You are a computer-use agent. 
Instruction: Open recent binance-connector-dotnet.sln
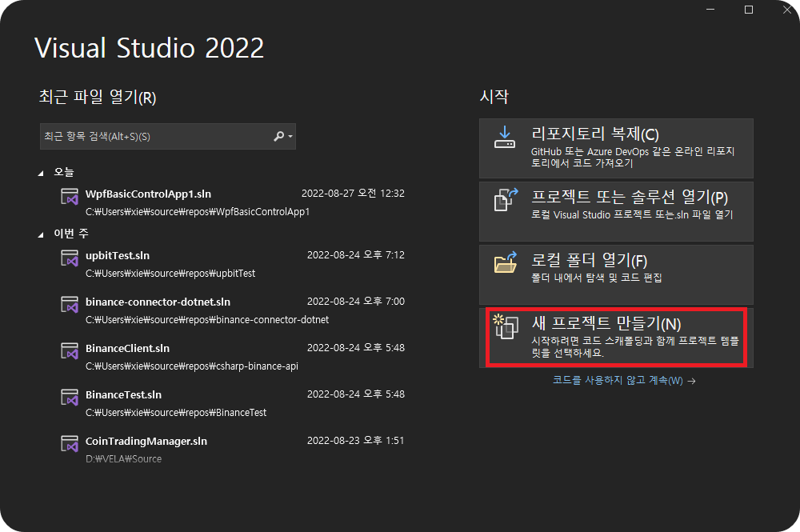(x=232, y=310)
